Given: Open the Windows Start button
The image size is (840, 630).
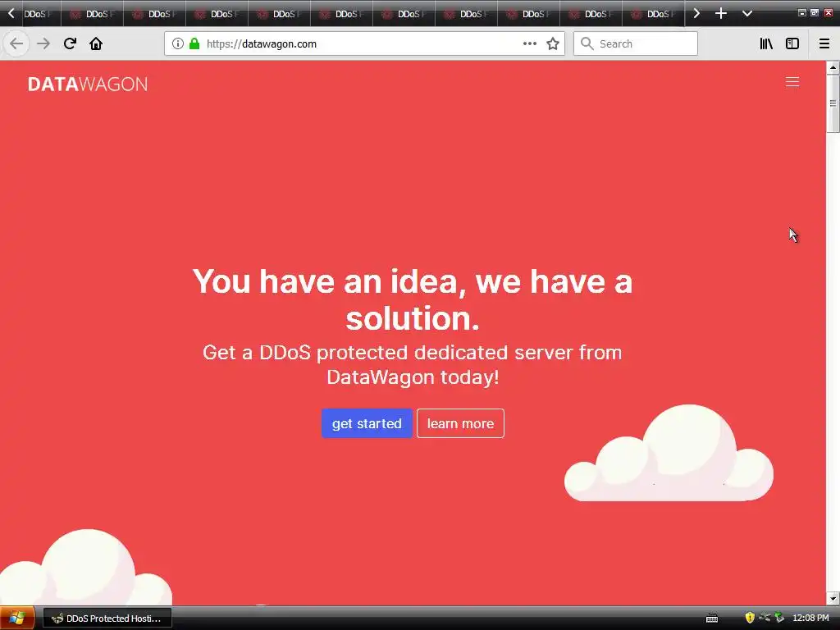Looking at the screenshot, I should (x=17, y=619).
